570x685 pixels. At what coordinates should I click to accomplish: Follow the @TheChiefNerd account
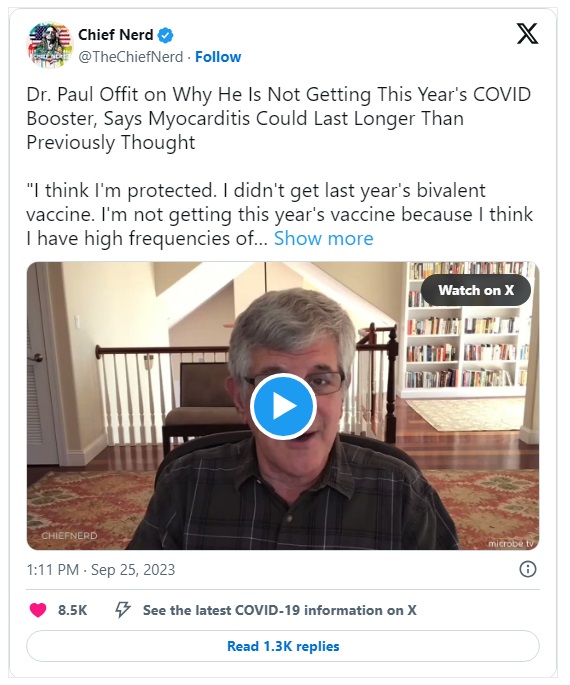tap(218, 57)
